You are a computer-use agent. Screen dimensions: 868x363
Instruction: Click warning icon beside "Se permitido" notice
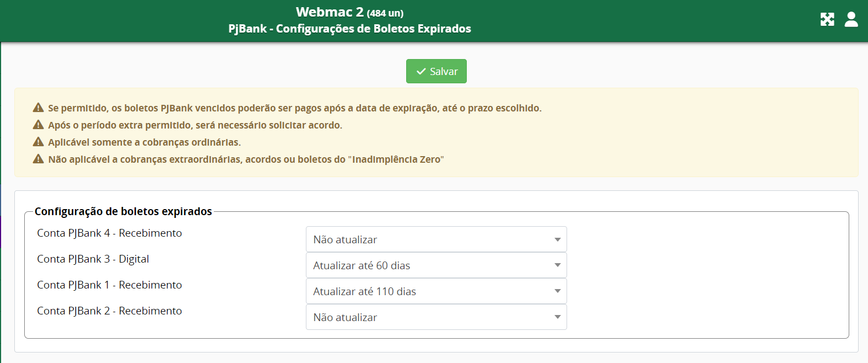[38, 108]
